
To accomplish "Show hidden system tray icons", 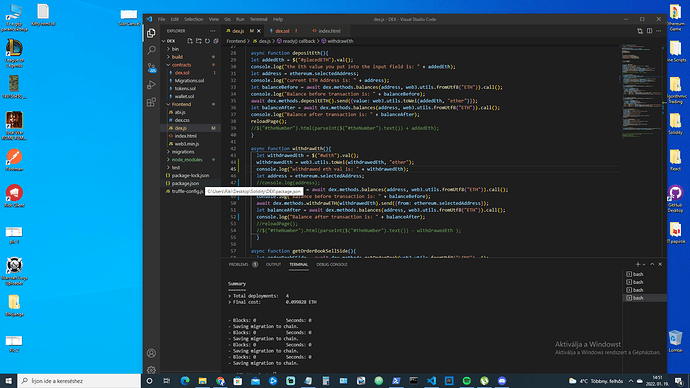I will tap(631, 381).
